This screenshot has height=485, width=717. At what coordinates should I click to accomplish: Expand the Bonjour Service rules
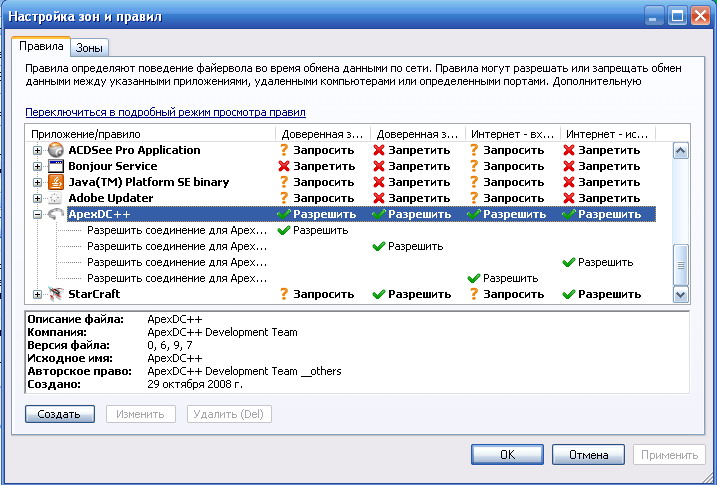(37, 166)
